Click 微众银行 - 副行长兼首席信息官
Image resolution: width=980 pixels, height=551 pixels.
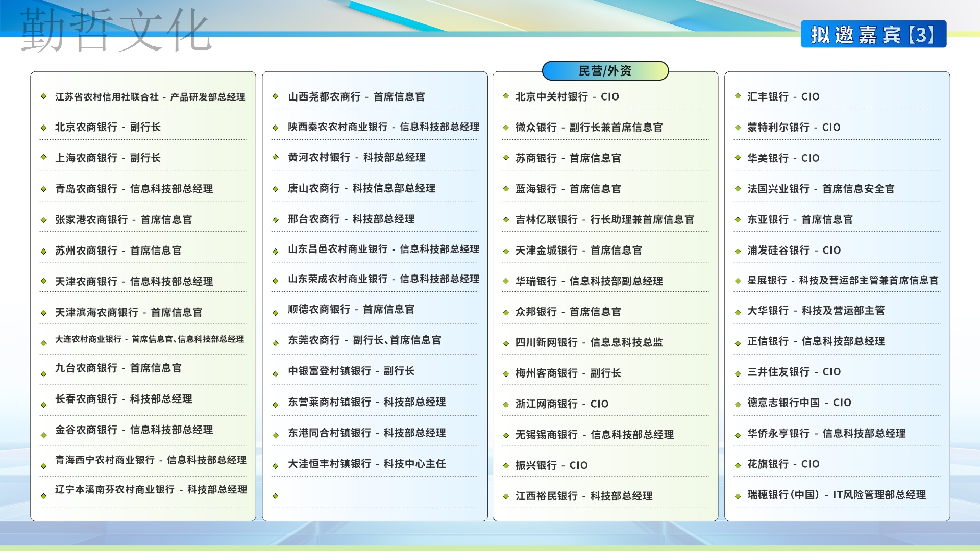pyautogui.click(x=589, y=127)
